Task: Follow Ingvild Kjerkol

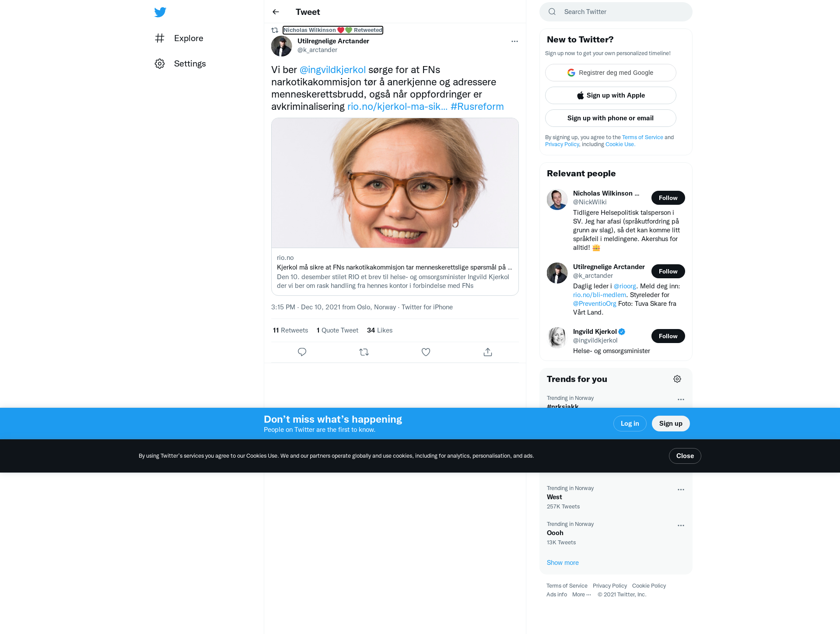Action: coord(668,336)
